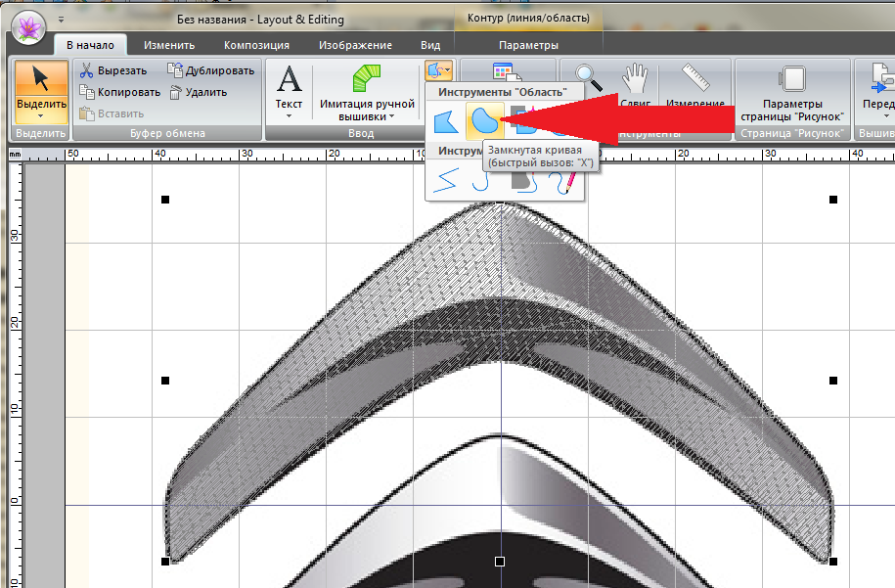The height and width of the screenshot is (588, 895).
Task: Click the bottom center selection handle
Action: coord(500,562)
